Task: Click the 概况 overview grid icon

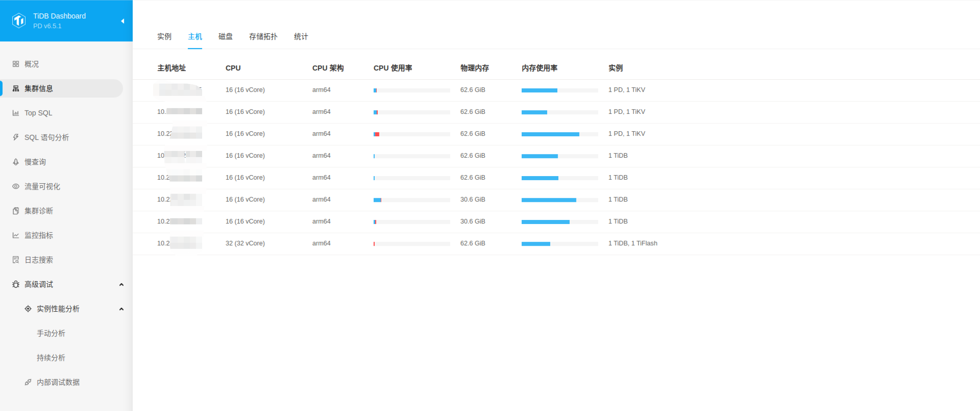Action: point(16,64)
